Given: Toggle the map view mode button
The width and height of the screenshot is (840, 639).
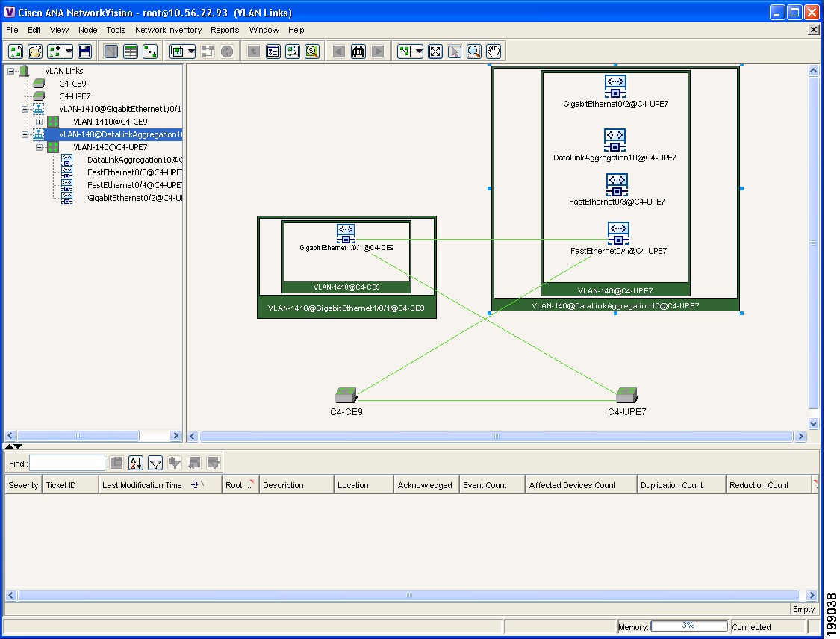Looking at the screenshot, I should [111, 52].
